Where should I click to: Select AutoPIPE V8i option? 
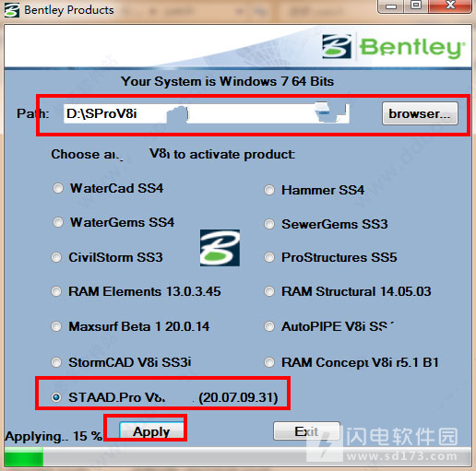coord(269,326)
